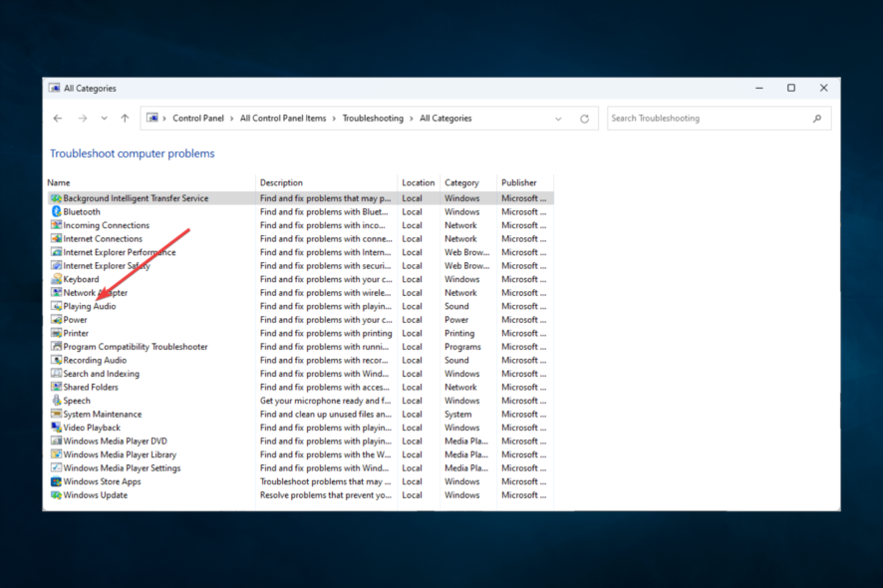
Task: Select the Keyboard row label
Action: click(81, 279)
